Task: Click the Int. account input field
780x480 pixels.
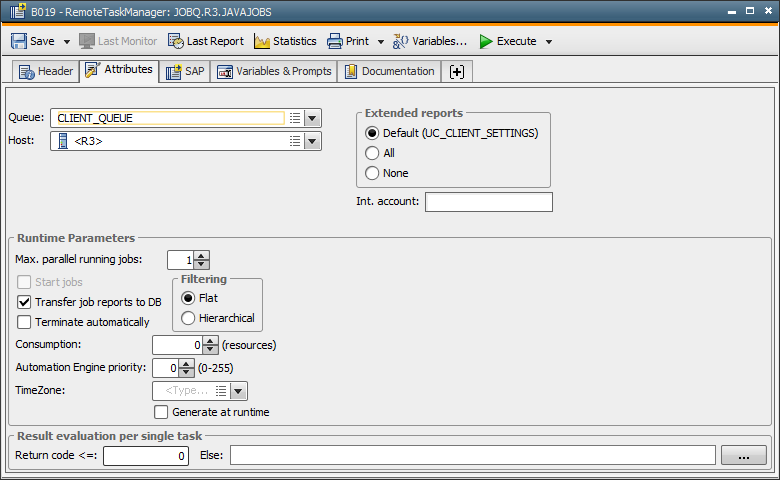Action: click(488, 202)
